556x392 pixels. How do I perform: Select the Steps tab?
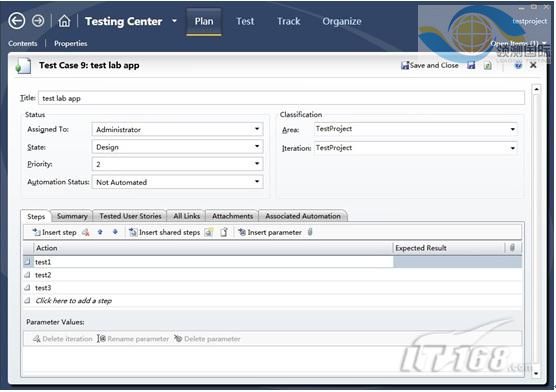click(x=36, y=216)
